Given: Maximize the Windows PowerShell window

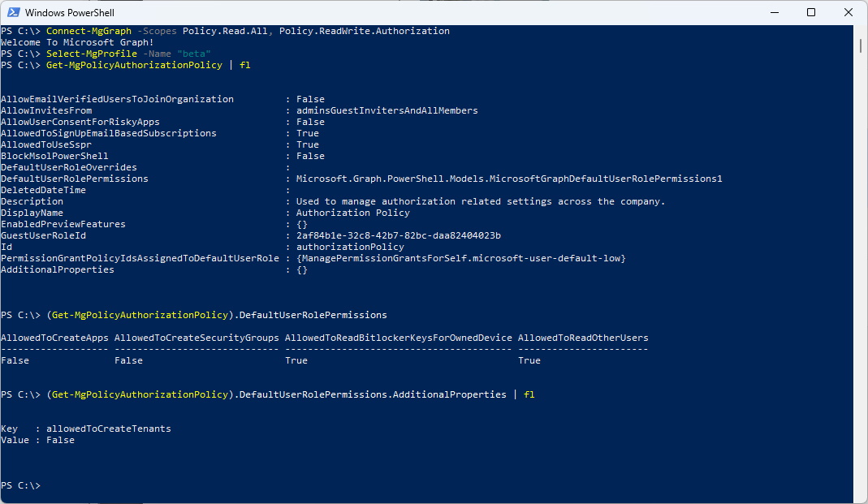Looking at the screenshot, I should (811, 12).
